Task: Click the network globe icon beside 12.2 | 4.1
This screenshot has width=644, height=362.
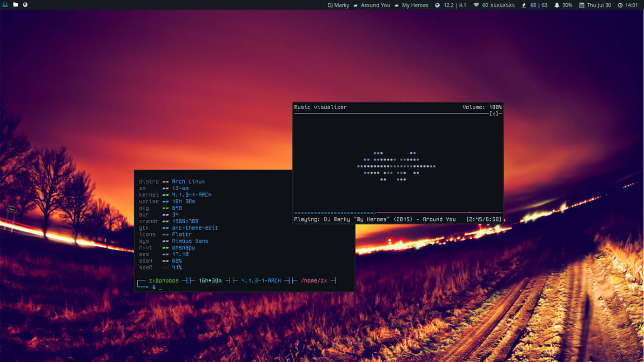Action: pos(437,5)
